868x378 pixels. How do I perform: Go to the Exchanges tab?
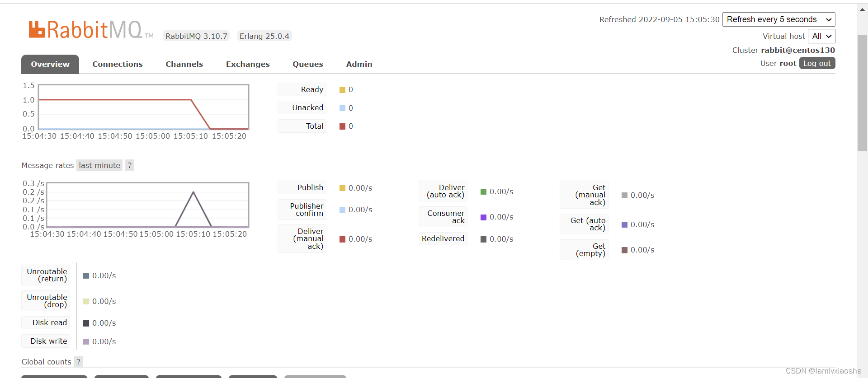click(x=248, y=64)
